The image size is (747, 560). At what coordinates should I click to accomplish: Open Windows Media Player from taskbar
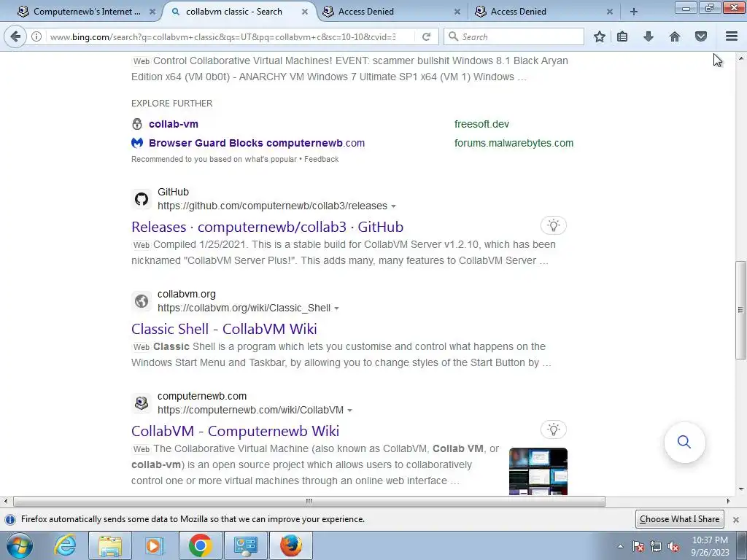click(x=154, y=545)
